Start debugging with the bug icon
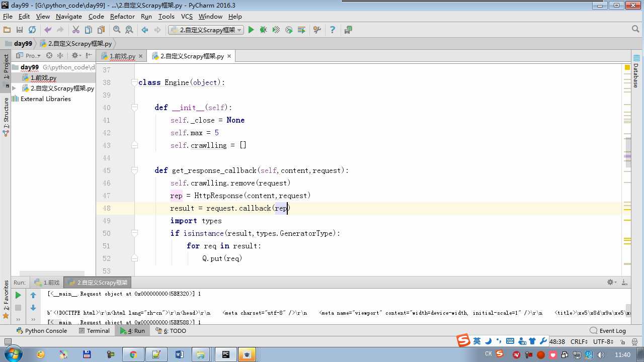 (x=263, y=30)
